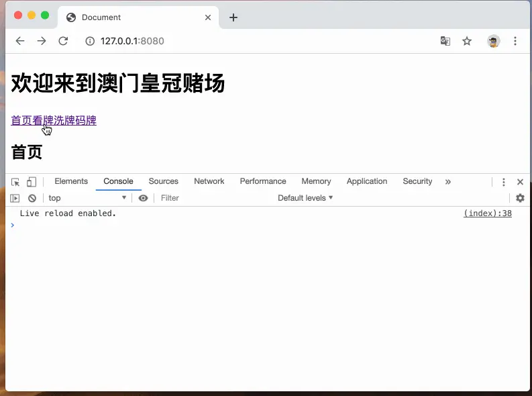Create a live expression with eye icon

(x=143, y=198)
